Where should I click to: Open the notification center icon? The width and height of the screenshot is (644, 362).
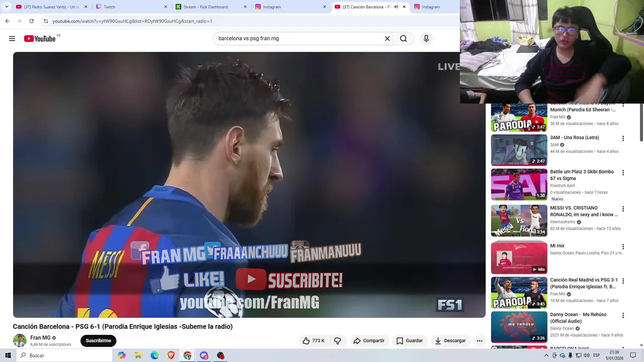633,355
